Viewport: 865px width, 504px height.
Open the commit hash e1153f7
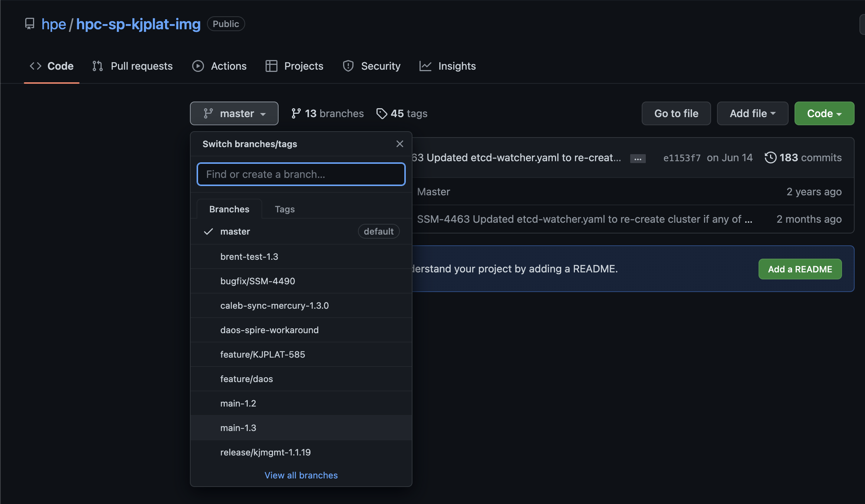coord(682,158)
